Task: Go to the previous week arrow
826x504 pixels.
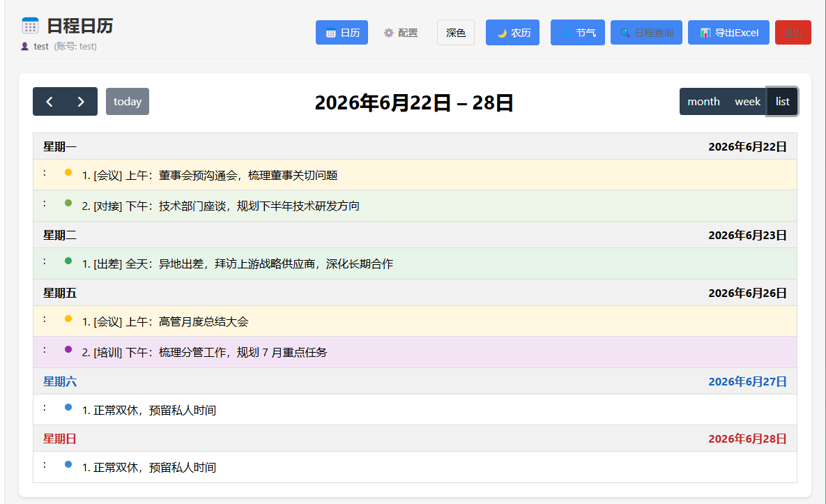Action: pyautogui.click(x=49, y=102)
